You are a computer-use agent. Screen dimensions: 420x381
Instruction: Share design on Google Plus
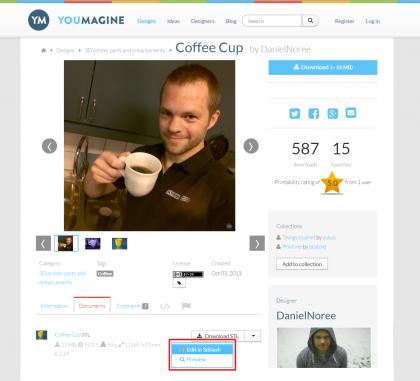(x=332, y=113)
